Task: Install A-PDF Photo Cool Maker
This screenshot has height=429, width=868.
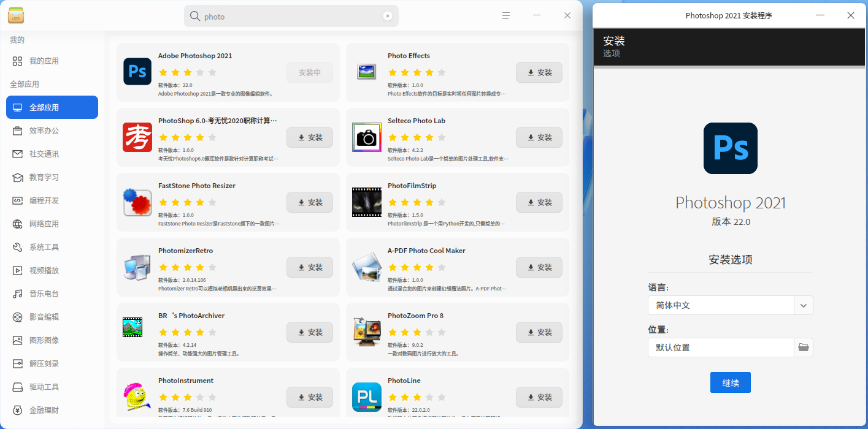Action: click(539, 267)
